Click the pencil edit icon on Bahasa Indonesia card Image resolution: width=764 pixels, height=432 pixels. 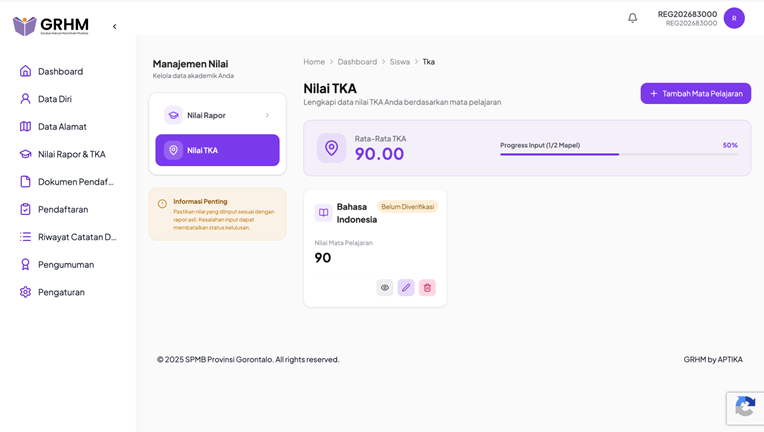[x=406, y=288]
